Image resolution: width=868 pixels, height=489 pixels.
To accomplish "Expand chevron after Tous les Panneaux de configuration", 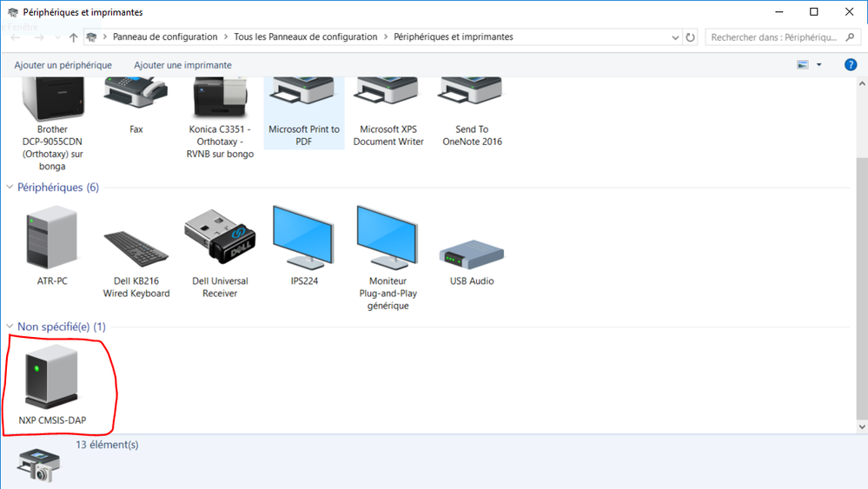I will pos(386,37).
